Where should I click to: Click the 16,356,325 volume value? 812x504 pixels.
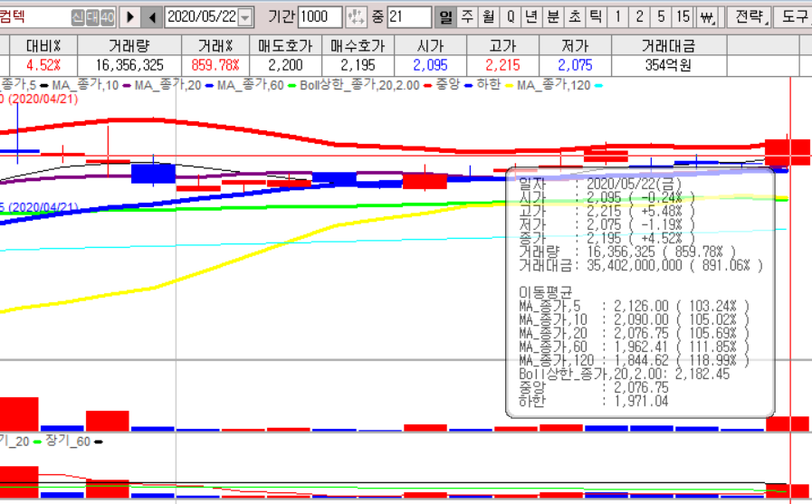pos(129,65)
